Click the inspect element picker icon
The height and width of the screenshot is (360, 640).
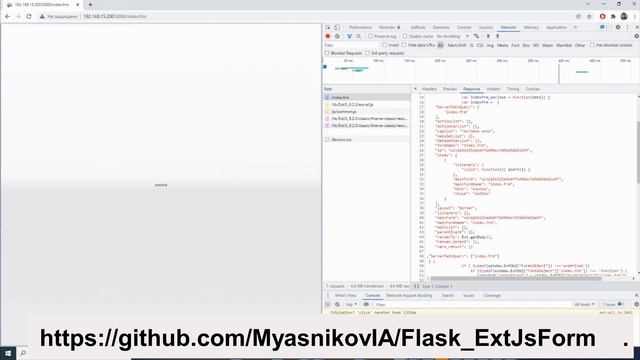click(328, 27)
